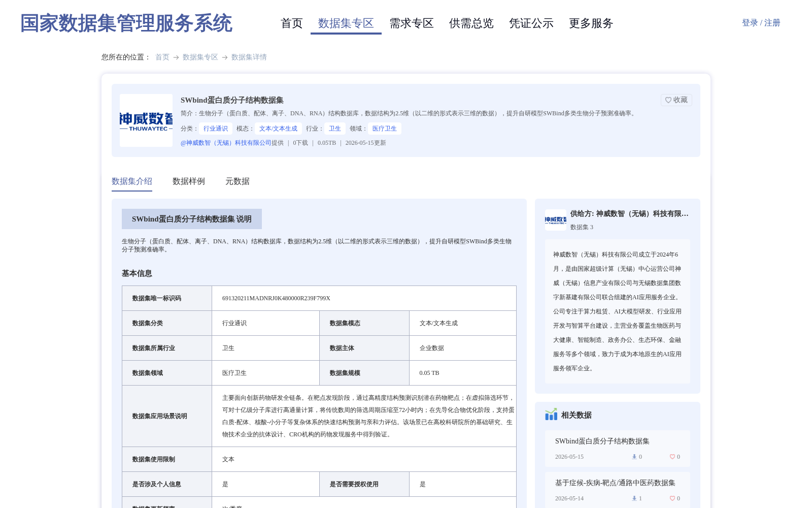Click the 数据集规模 label cell
This screenshot has height=508, width=812.
click(364, 373)
